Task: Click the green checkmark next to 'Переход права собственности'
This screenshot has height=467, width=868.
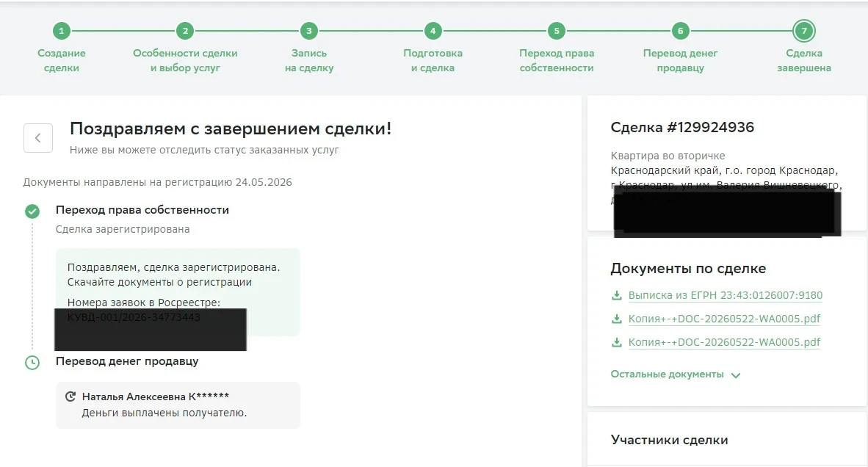Action: [32, 211]
